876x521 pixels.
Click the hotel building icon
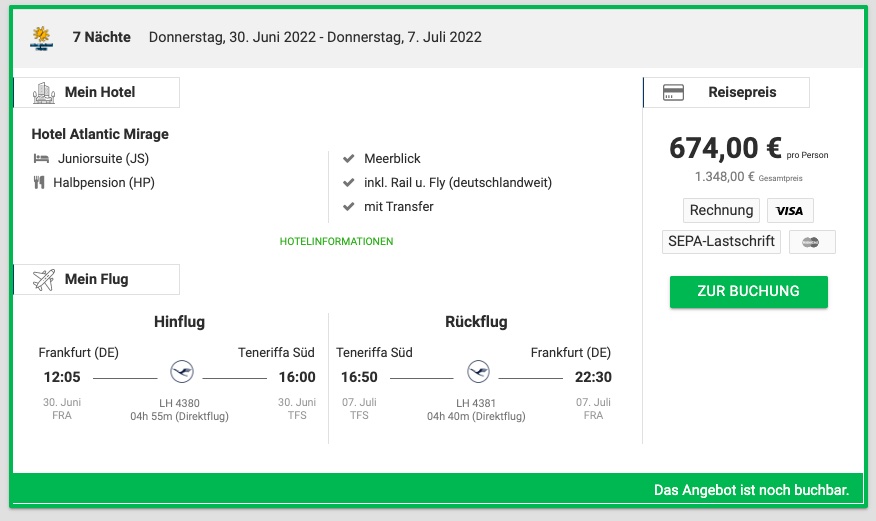pos(44,93)
